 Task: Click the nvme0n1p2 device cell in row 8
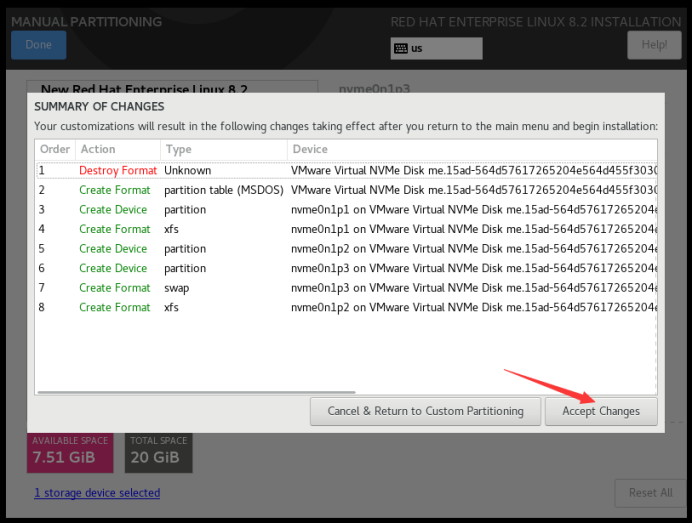474,307
